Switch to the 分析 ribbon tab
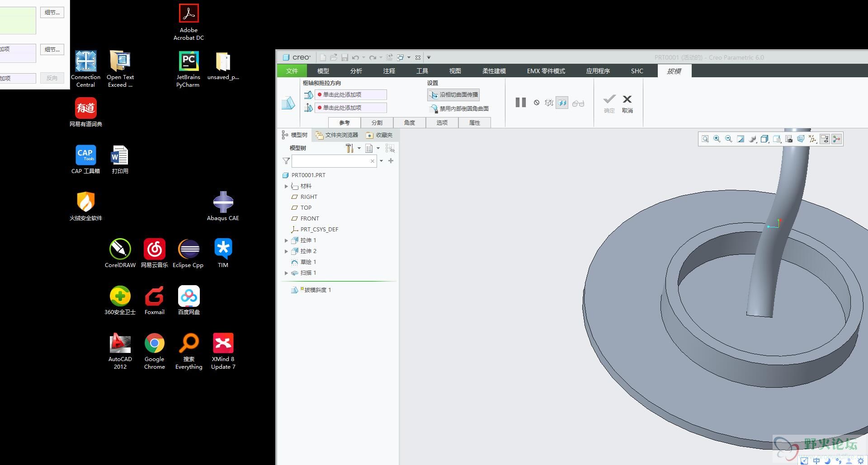The height and width of the screenshot is (465, 868). tap(356, 71)
